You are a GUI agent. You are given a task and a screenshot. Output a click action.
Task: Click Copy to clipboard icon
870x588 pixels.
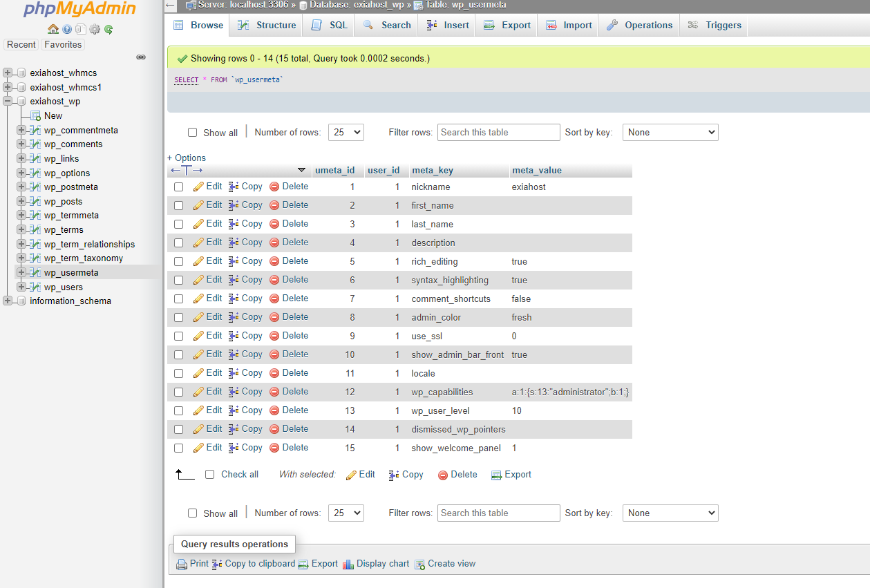coord(217,564)
